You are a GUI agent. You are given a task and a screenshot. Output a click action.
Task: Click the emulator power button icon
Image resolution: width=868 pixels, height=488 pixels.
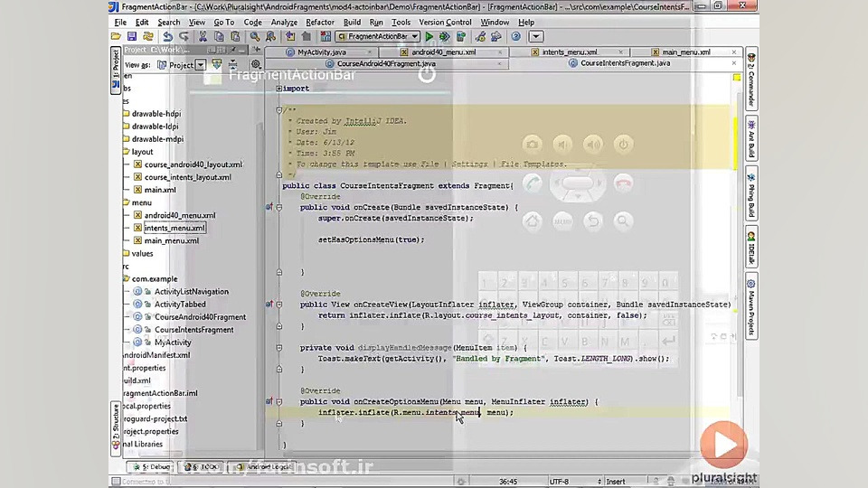pos(623,145)
